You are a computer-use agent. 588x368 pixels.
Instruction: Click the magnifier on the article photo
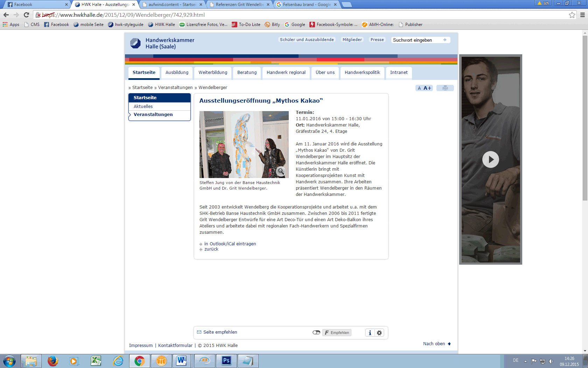[281, 171]
